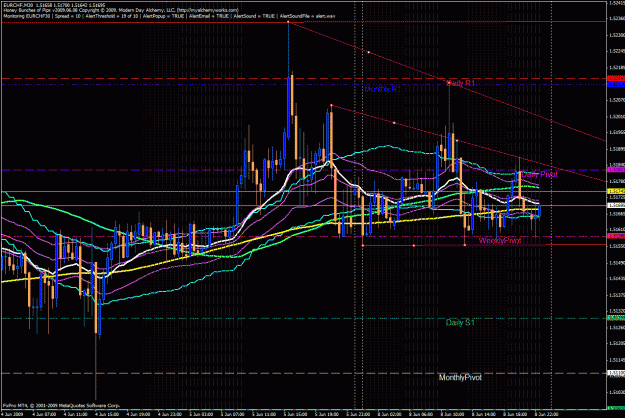Image resolution: width=625 pixels, height=418 pixels.
Task: Click the pink Weekly Pivot price tag on the price axis
Action: tap(616, 236)
